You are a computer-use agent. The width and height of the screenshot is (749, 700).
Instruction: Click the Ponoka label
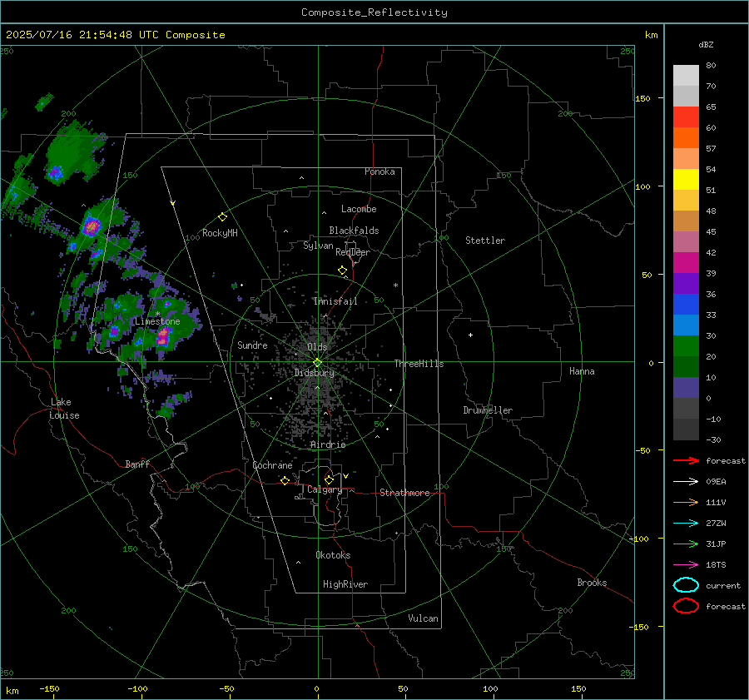click(379, 171)
